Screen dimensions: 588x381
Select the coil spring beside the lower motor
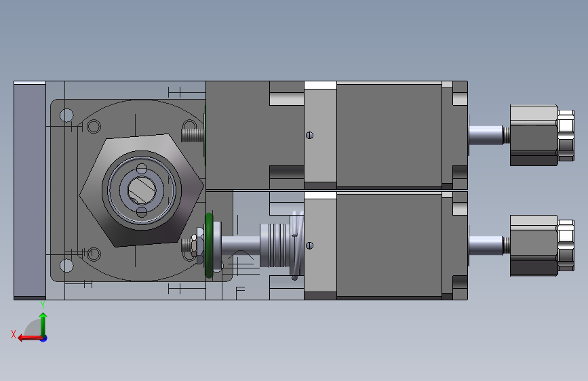[297, 245]
